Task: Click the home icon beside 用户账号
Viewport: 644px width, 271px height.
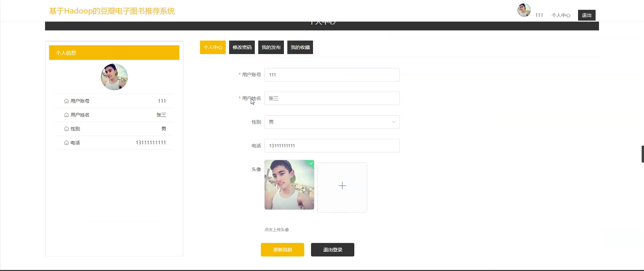Action: click(66, 101)
